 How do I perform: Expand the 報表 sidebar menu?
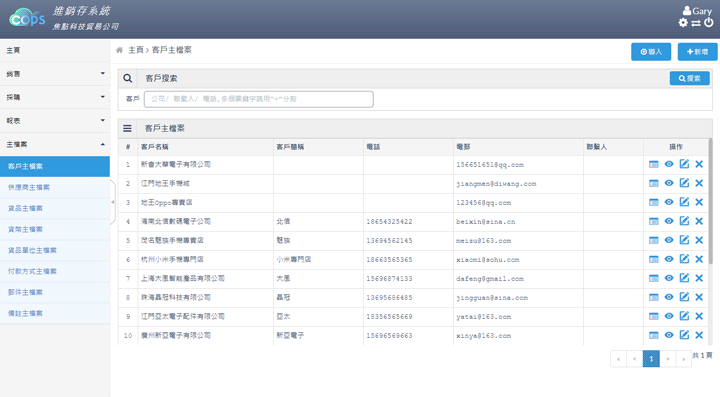click(55, 121)
